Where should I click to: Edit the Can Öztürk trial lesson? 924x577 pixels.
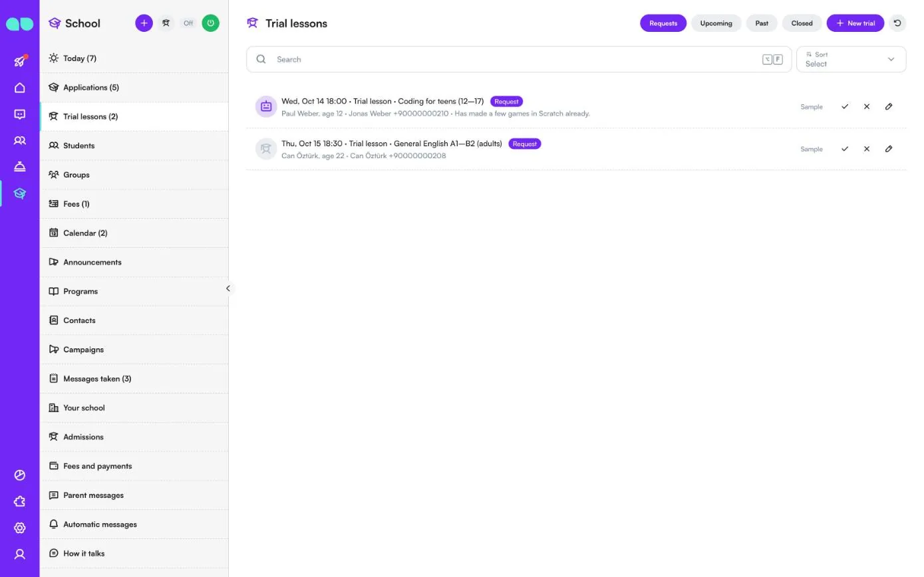coord(889,149)
